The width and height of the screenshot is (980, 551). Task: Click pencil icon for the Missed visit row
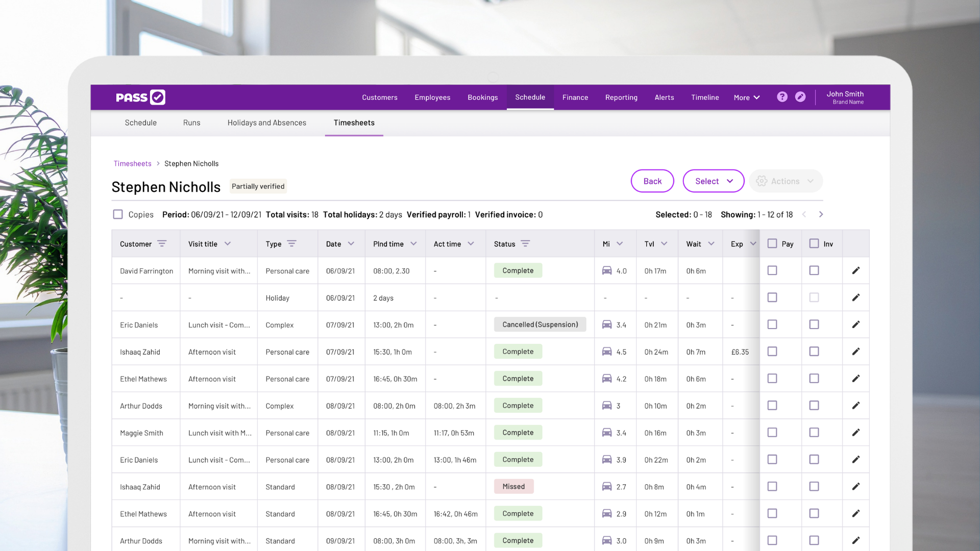[856, 487]
